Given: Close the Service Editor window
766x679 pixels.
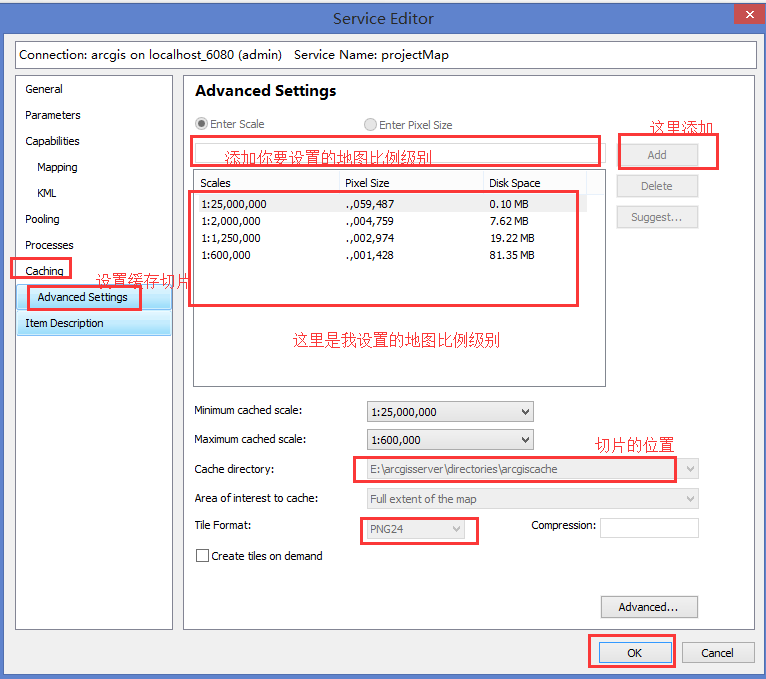Looking at the screenshot, I should [749, 14].
